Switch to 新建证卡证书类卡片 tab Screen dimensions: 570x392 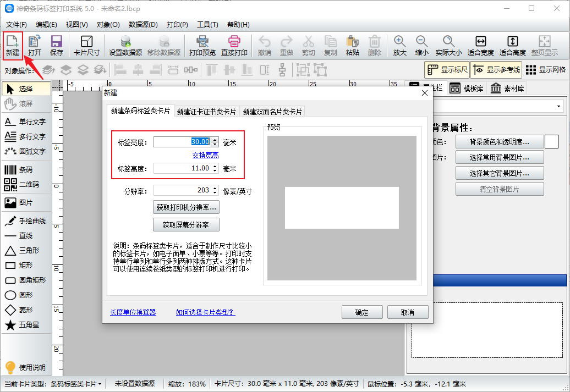tap(206, 112)
